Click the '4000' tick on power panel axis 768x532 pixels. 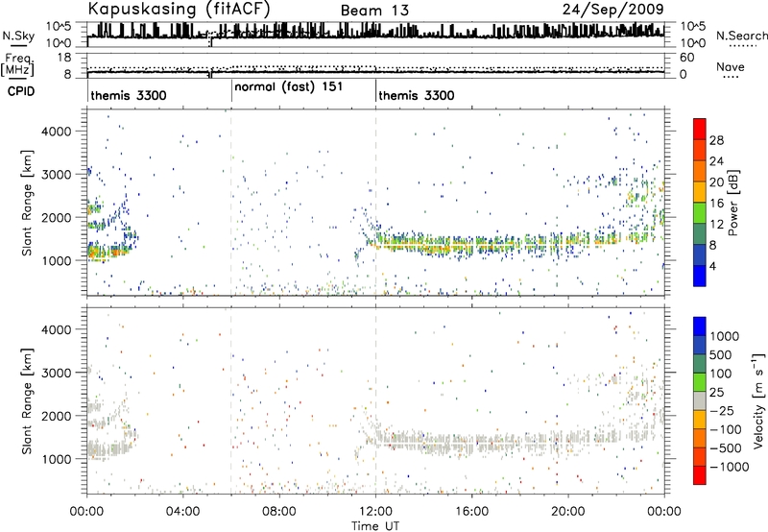57,132
